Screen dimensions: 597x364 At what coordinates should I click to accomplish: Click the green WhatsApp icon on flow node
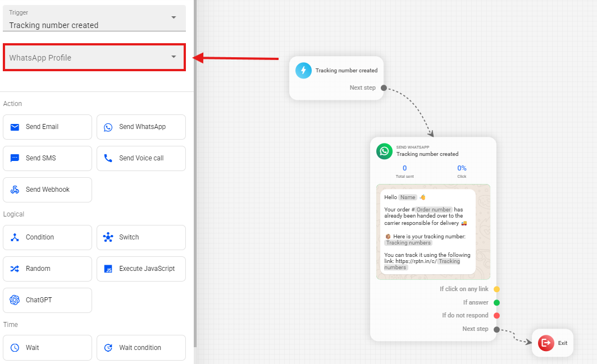[385, 151]
